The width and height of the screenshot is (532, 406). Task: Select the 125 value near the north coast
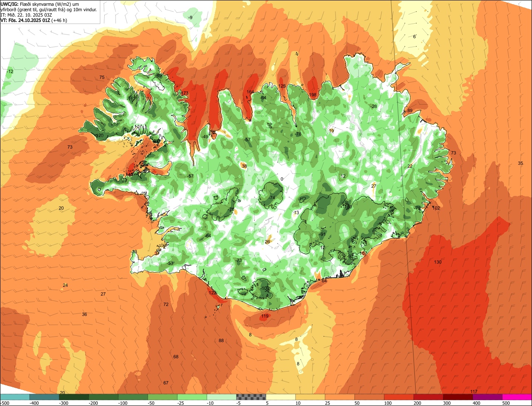click(x=282, y=86)
